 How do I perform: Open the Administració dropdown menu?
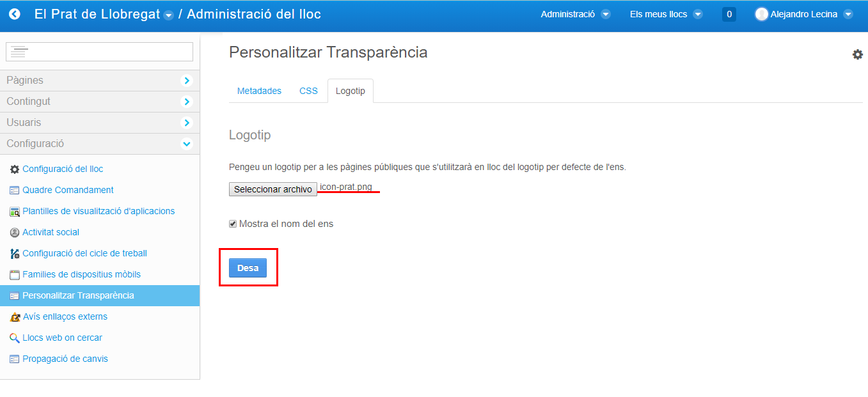[x=575, y=14]
